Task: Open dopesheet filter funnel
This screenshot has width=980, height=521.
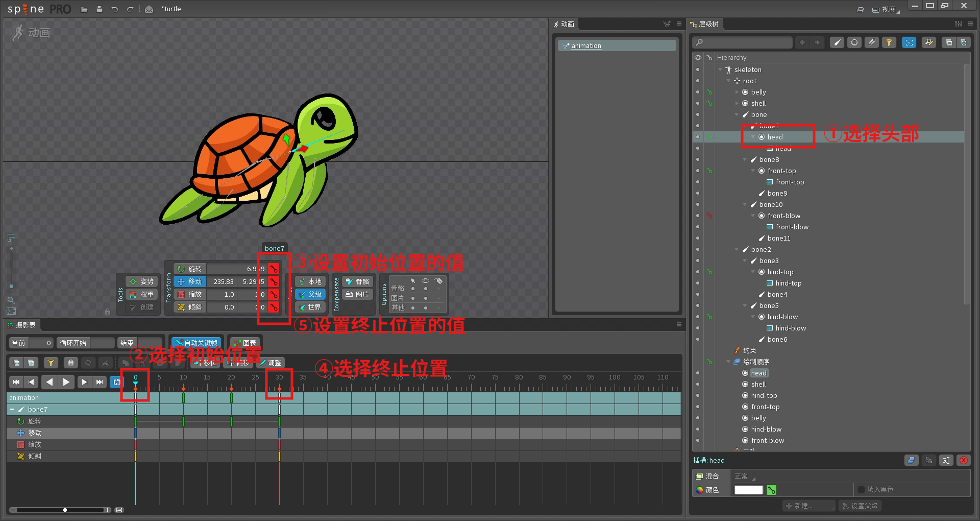Action: 51,363
